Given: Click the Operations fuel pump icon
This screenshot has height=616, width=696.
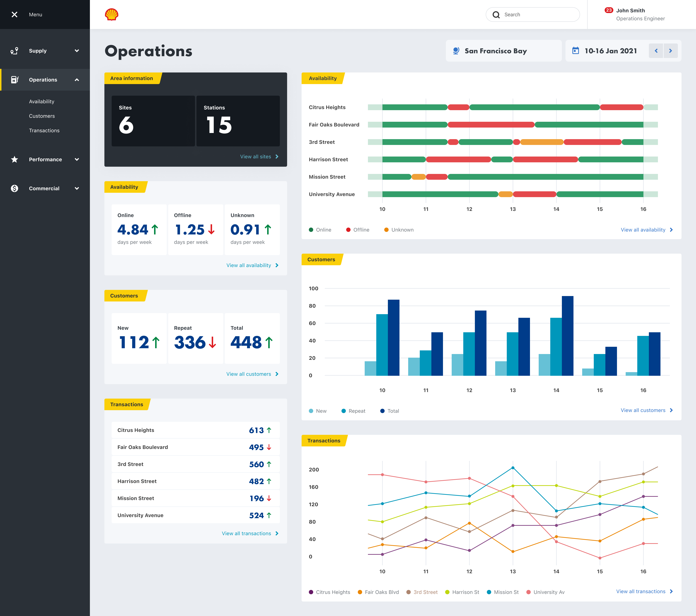Looking at the screenshot, I should click(x=14, y=80).
